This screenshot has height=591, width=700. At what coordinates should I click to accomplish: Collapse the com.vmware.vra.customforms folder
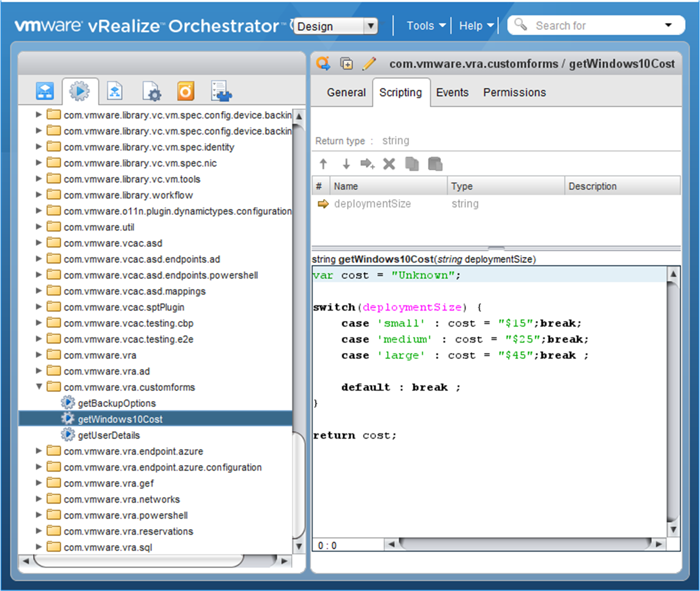(39, 387)
